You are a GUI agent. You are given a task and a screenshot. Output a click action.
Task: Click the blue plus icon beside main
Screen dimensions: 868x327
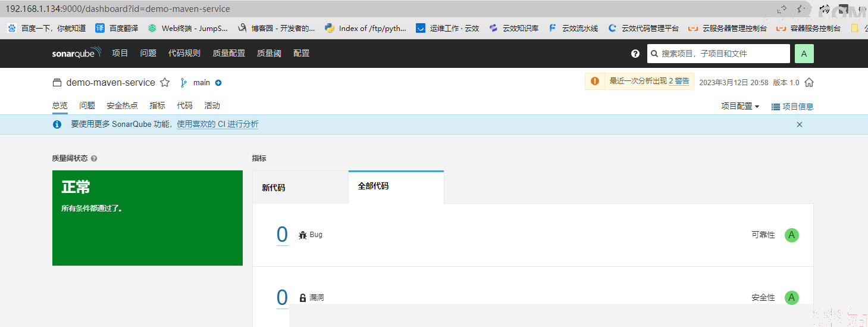click(218, 83)
